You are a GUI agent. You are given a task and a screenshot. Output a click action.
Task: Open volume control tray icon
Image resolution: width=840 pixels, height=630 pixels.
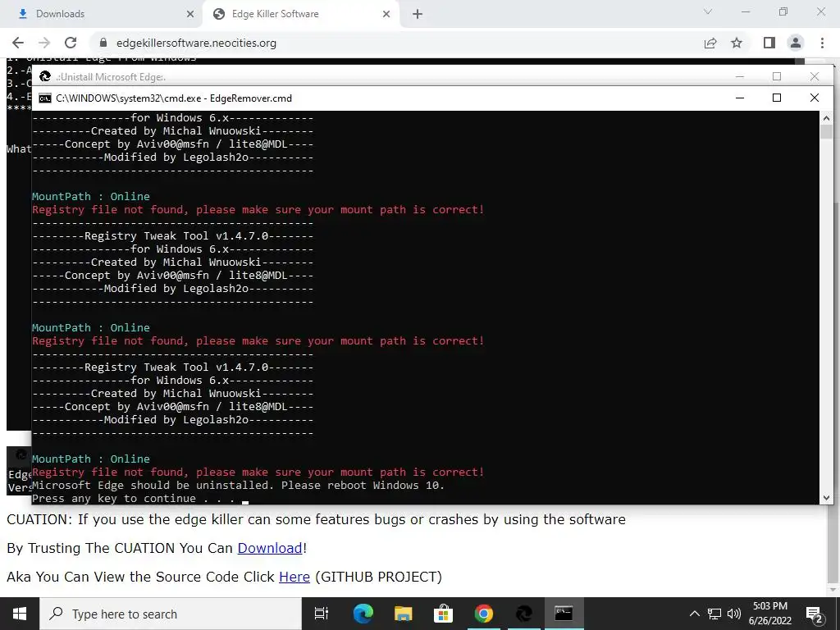tap(734, 614)
